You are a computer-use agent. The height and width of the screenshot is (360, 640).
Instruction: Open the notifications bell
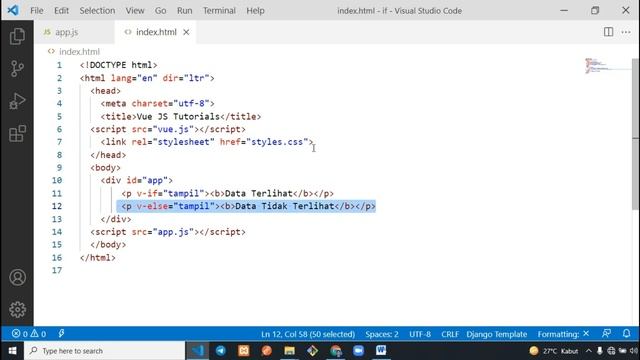[x=627, y=334]
